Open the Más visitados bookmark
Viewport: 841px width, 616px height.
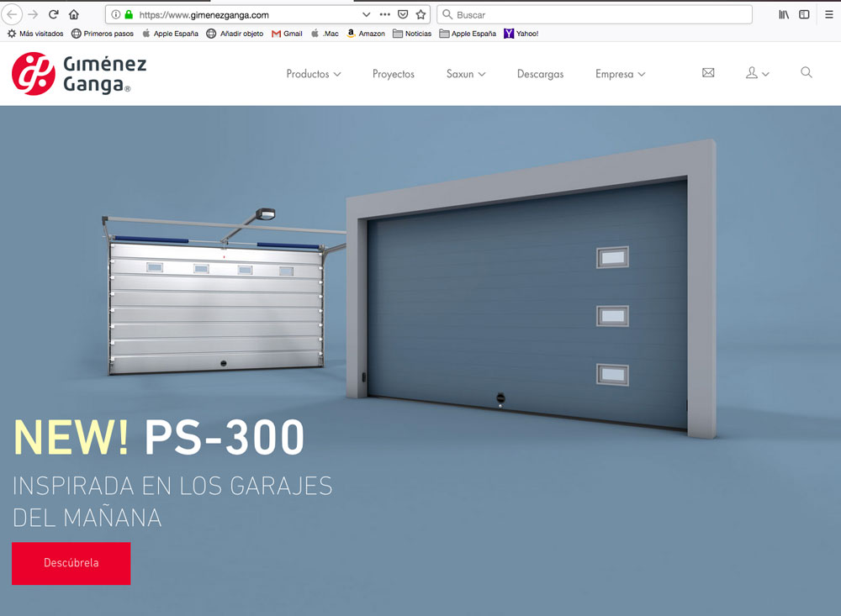coord(35,34)
